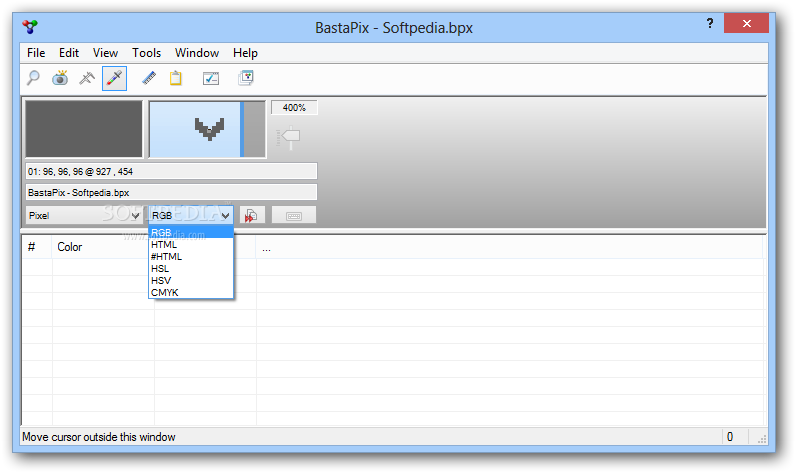The image size is (796, 473).
Task: Choose RGB from the format list
Action: click(x=191, y=232)
